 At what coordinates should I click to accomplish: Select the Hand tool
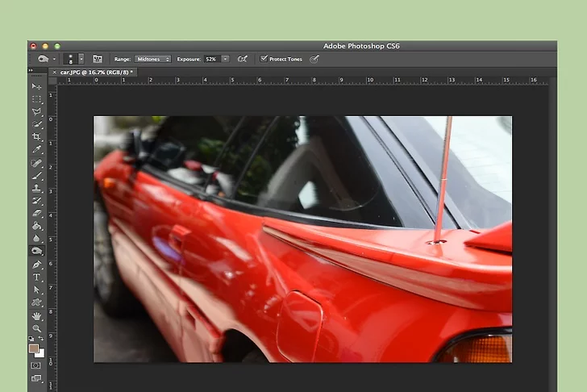click(x=37, y=316)
